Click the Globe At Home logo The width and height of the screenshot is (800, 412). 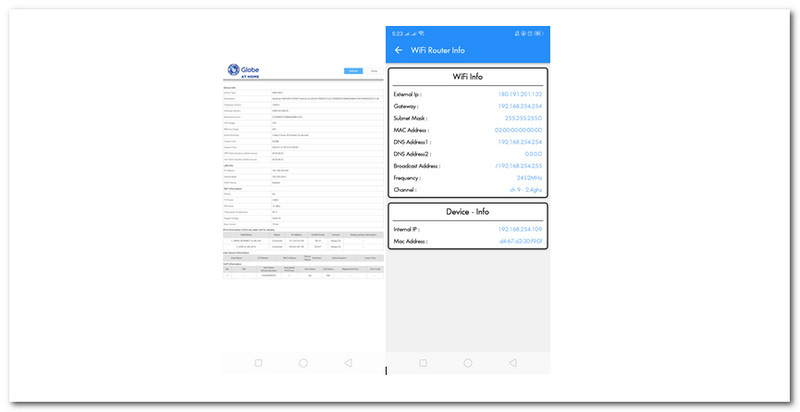[x=243, y=71]
